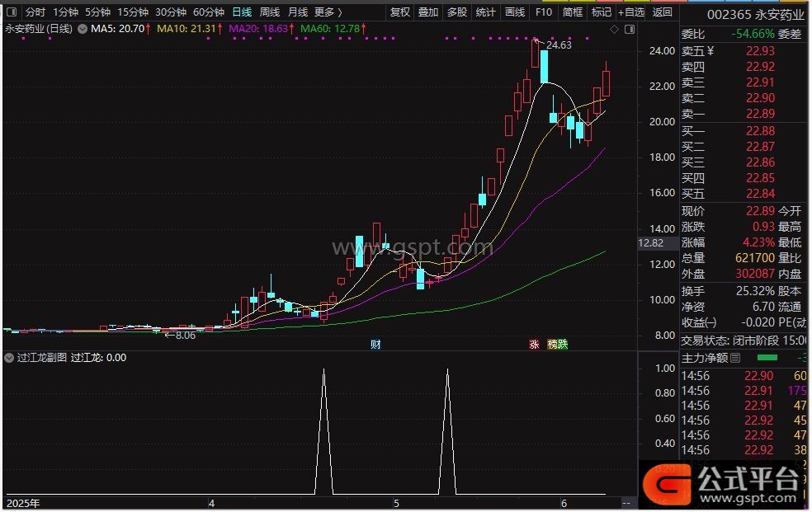Click the 返回 back button
Viewport: 812px width, 512px height.
click(x=662, y=12)
